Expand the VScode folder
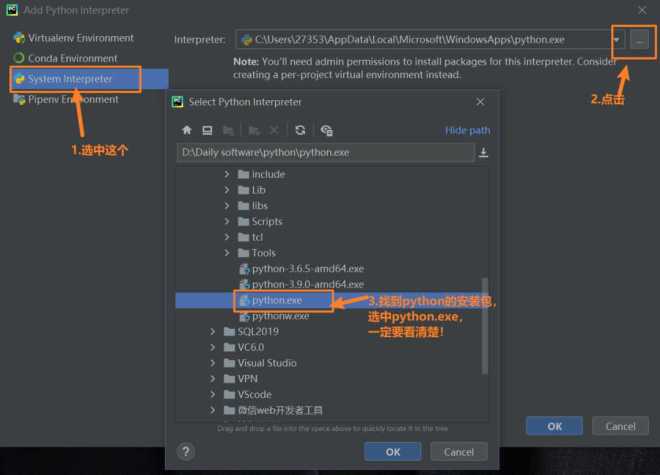This screenshot has width=660, height=475. 213,395
